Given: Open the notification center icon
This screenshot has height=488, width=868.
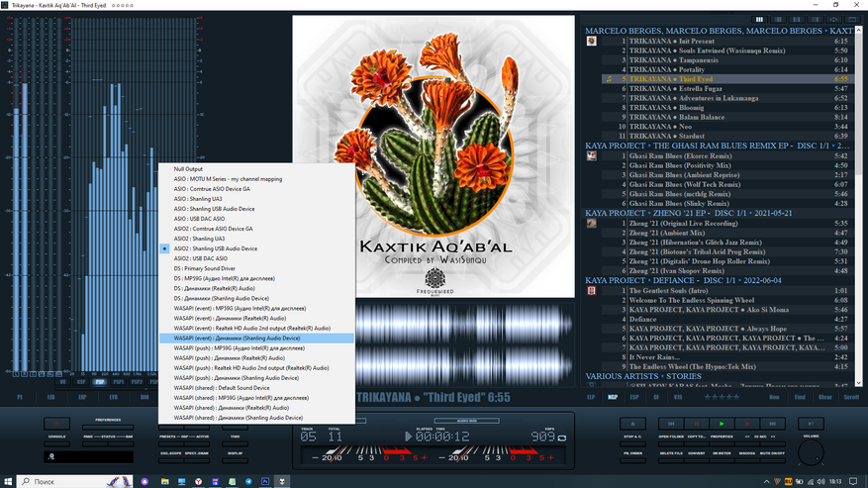Looking at the screenshot, I should coord(853,481).
